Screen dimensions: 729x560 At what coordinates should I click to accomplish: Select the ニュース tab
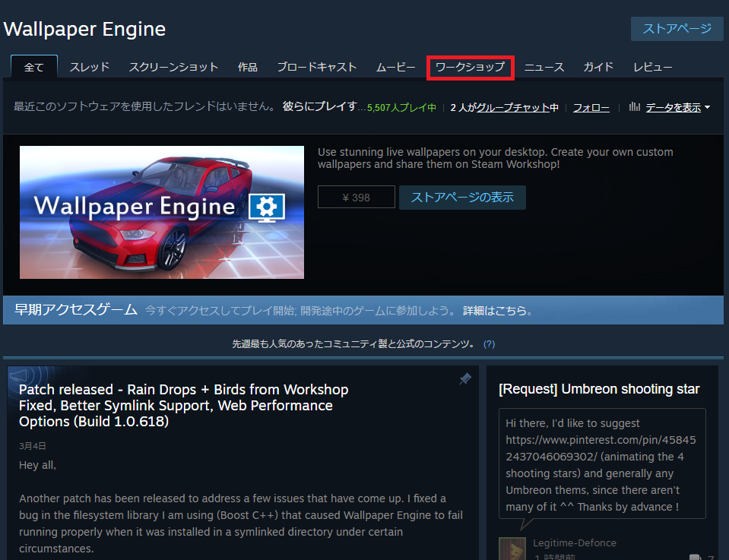tap(544, 67)
